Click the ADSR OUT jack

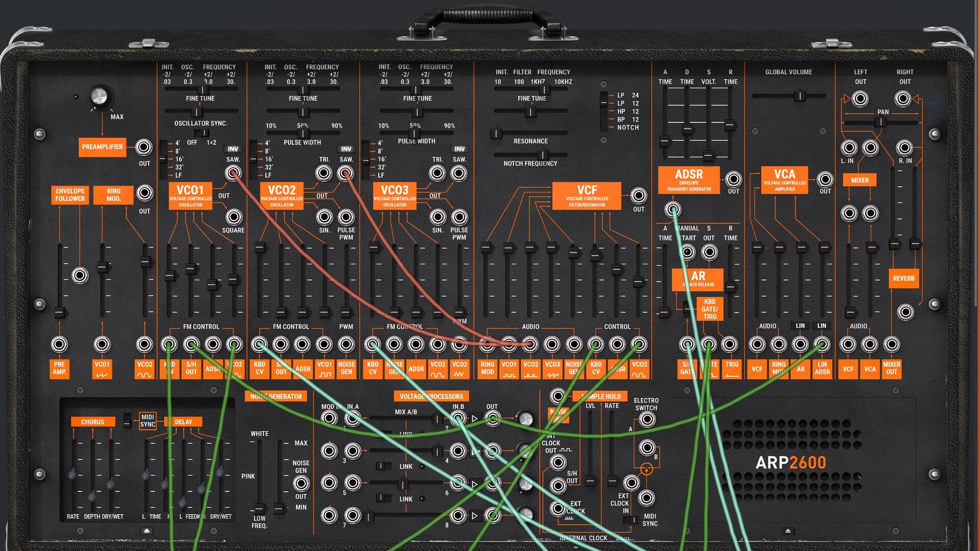tap(733, 179)
